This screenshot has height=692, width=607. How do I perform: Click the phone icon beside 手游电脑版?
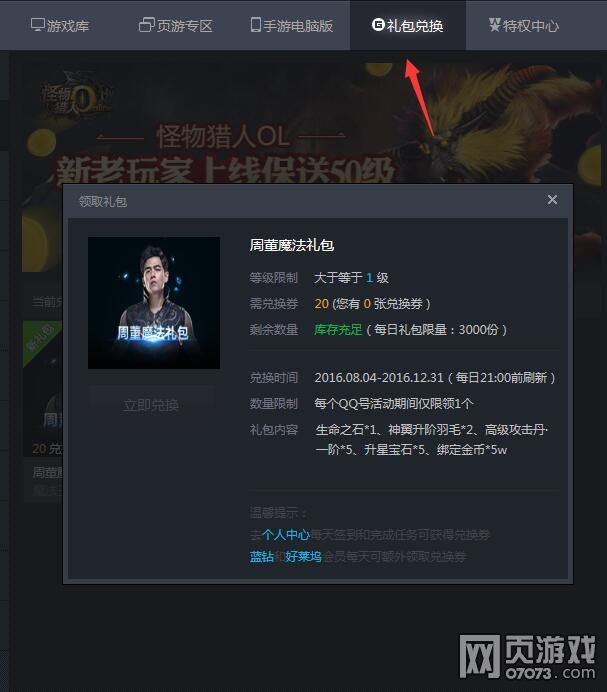(256, 25)
